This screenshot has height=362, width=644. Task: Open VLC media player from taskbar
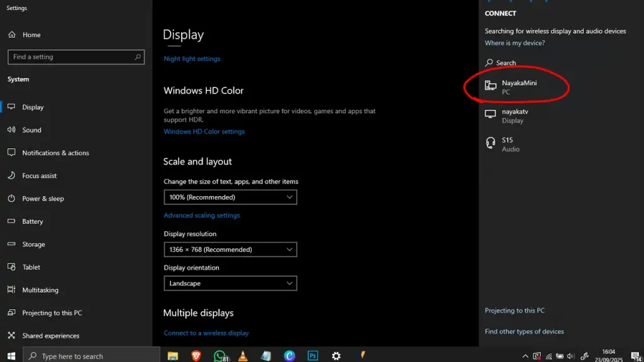tap(243, 356)
